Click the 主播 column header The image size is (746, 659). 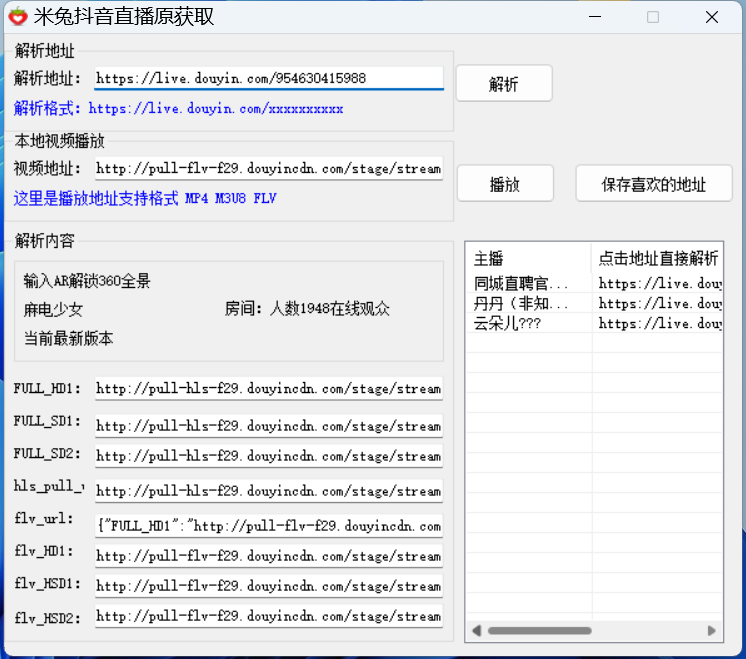pyautogui.click(x=529, y=258)
